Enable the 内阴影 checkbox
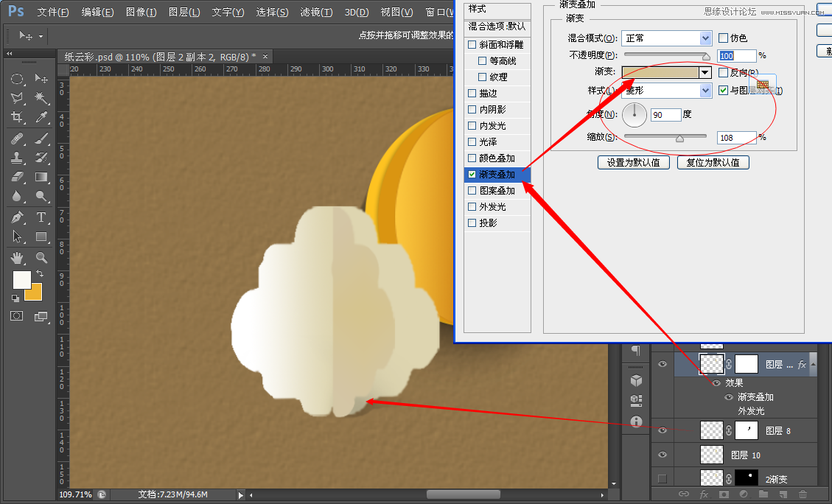 coord(472,109)
